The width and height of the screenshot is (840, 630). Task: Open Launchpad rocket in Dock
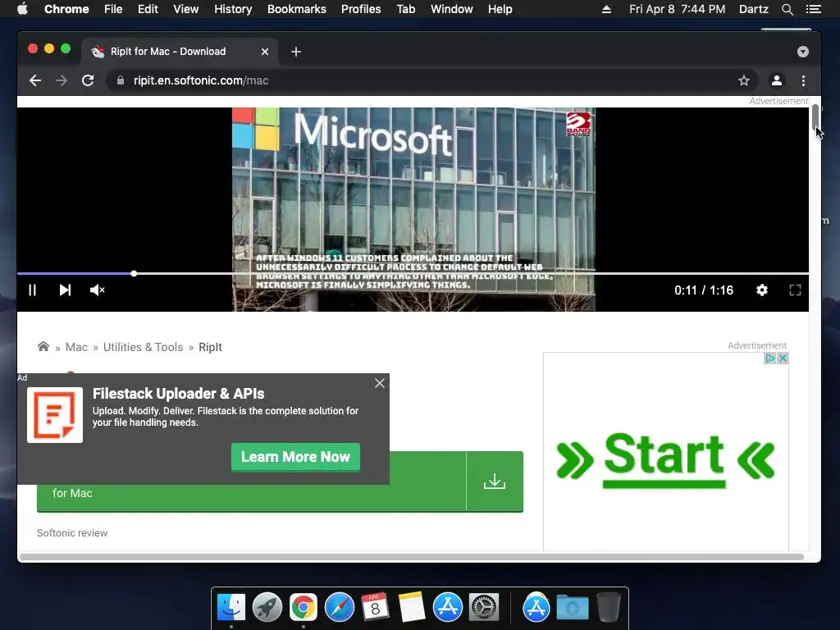click(267, 608)
